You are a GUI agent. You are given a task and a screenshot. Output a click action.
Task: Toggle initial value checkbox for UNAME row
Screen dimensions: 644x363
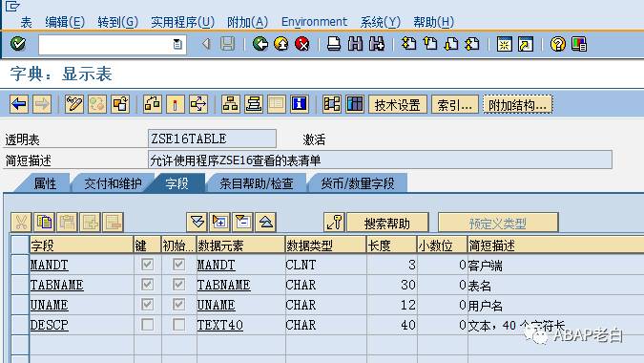click(x=178, y=305)
